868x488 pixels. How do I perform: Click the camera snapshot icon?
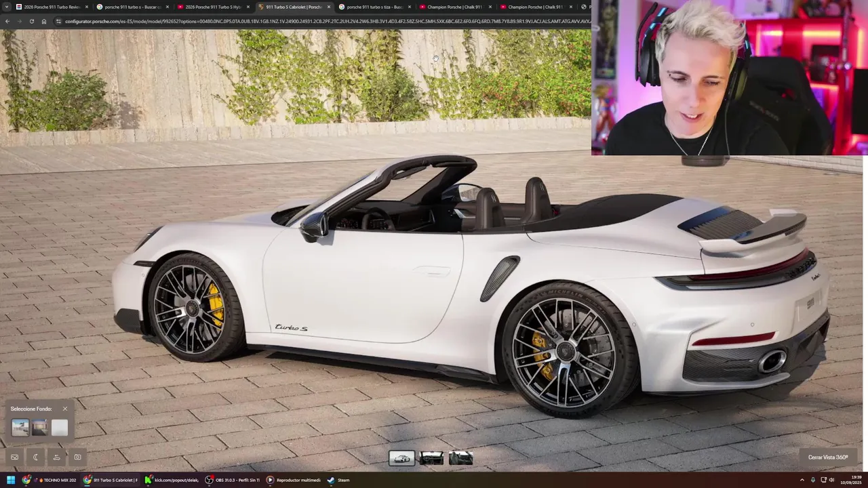77,457
